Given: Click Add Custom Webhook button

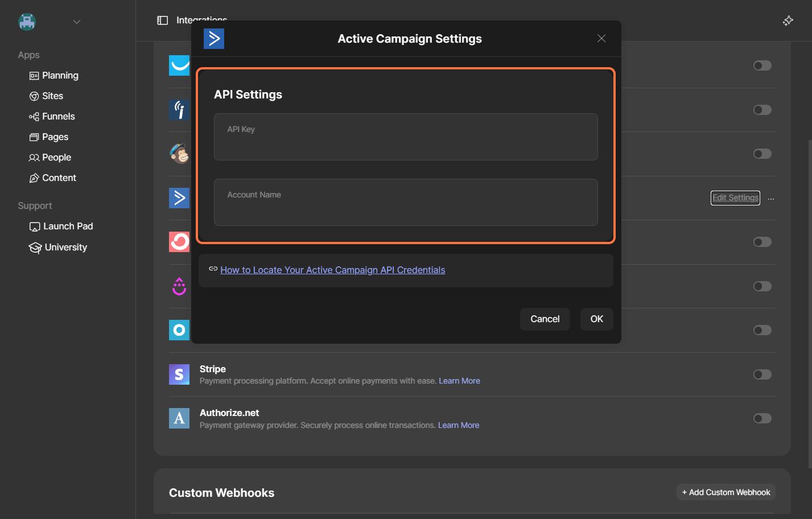Looking at the screenshot, I should [x=726, y=492].
